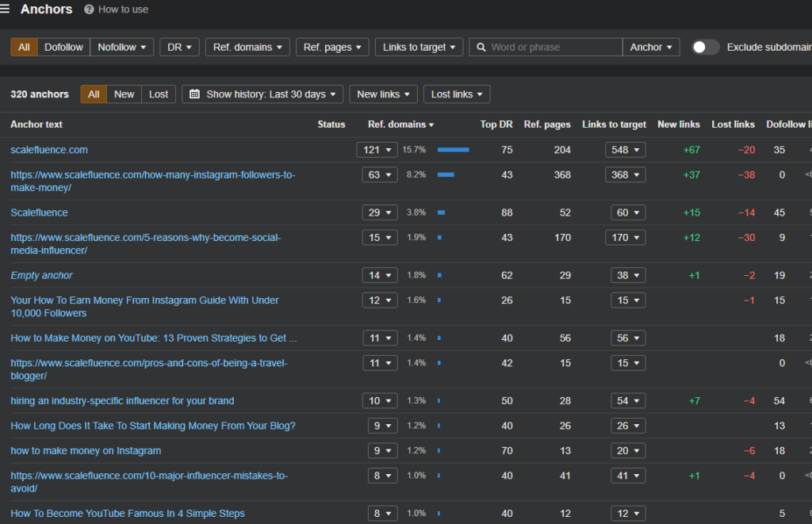Sort by Links to target column header
The width and height of the screenshot is (812, 524).
[x=614, y=124]
